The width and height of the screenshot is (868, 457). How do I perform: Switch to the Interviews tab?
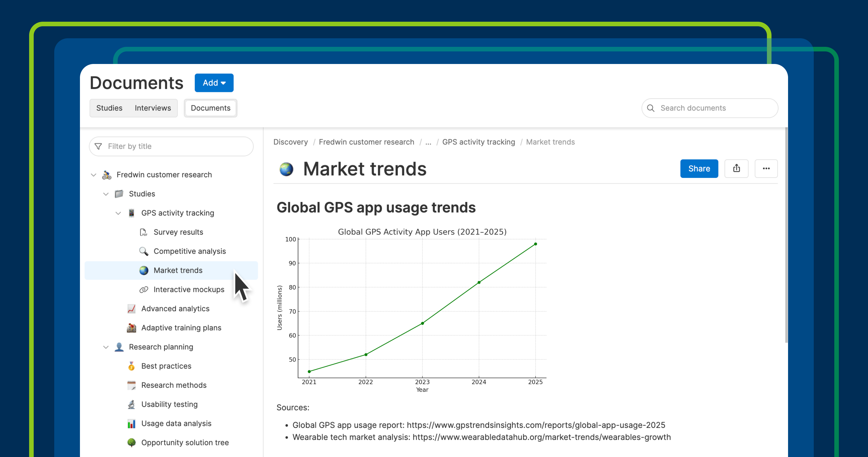click(153, 108)
